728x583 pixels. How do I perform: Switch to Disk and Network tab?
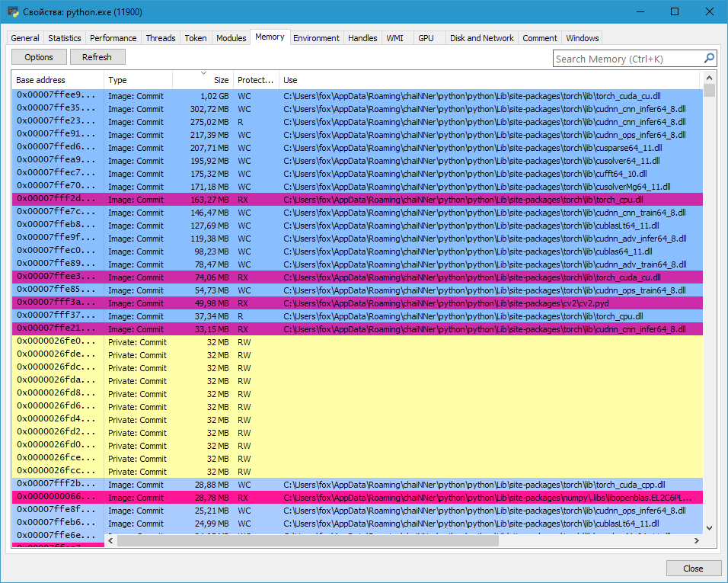tap(482, 38)
